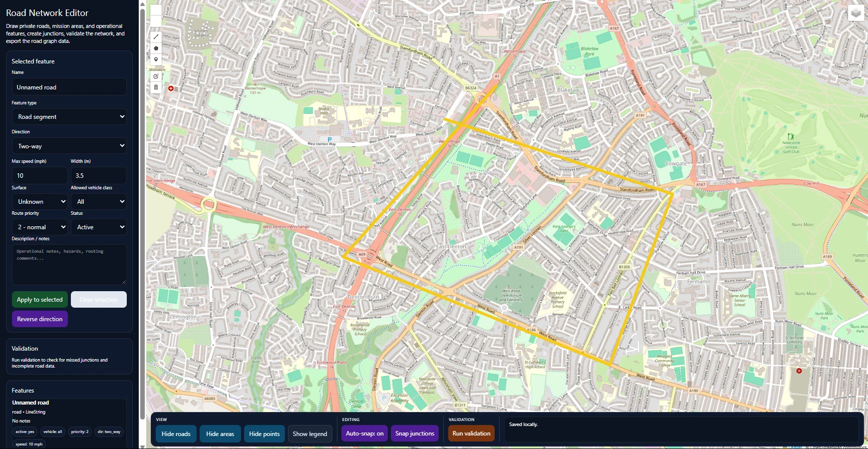
Task: Open the Direction dropdown
Action: tap(69, 146)
